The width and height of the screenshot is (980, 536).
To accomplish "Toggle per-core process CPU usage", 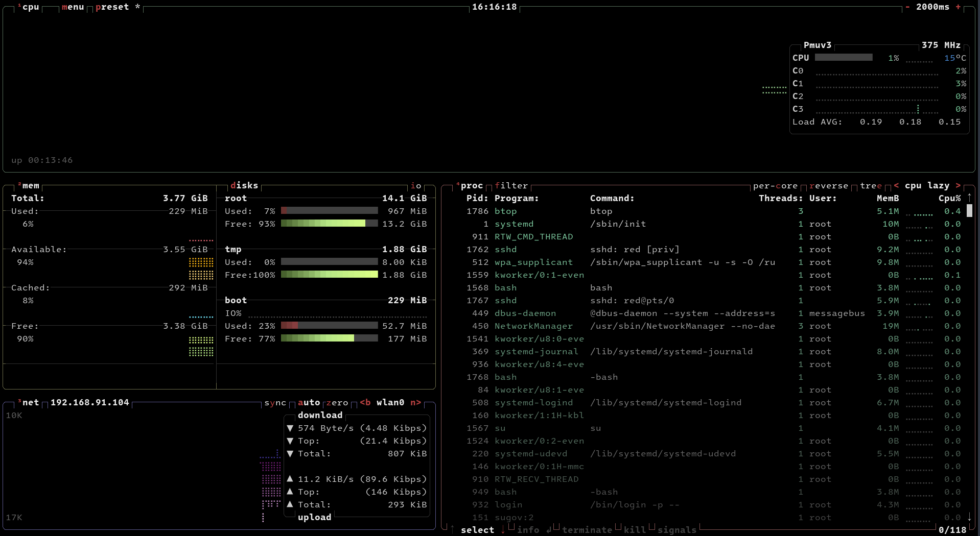I will [775, 186].
